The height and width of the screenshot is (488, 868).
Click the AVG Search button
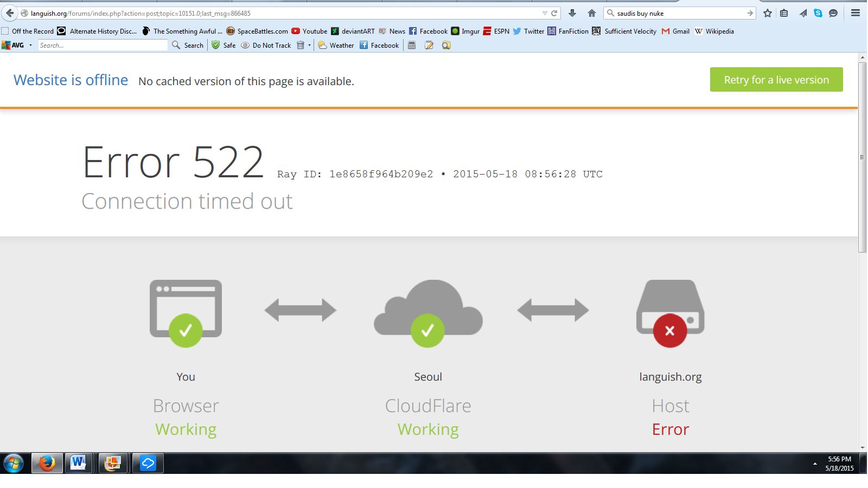(188, 46)
